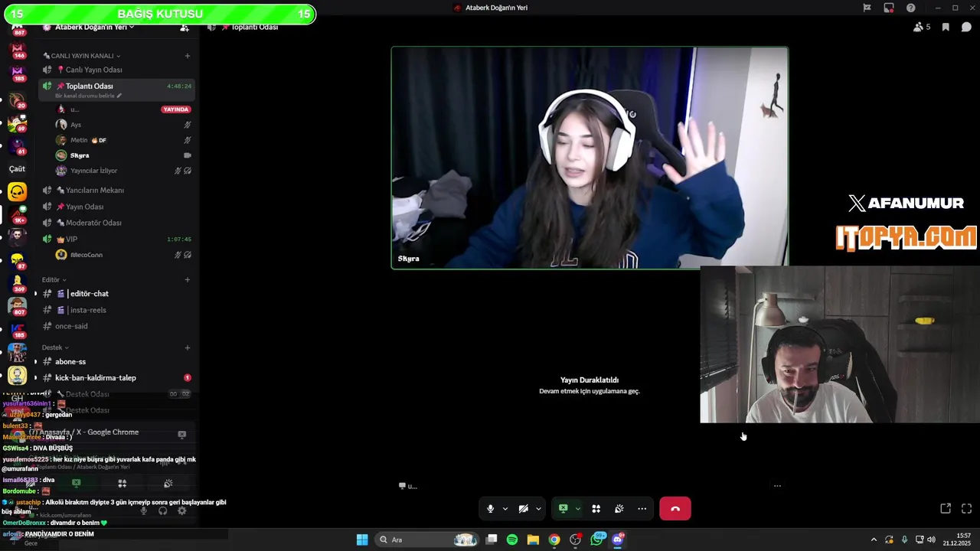Open File Explorer from the taskbar

(533, 540)
